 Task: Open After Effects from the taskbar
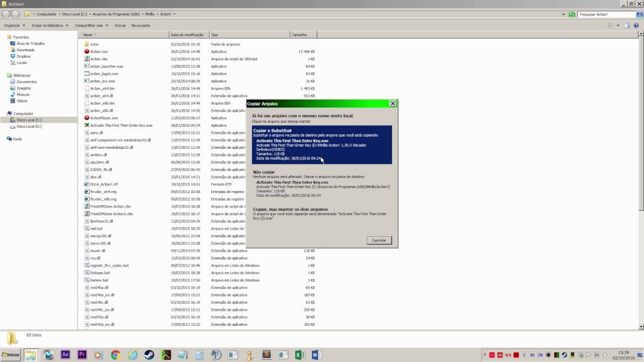tap(65, 354)
